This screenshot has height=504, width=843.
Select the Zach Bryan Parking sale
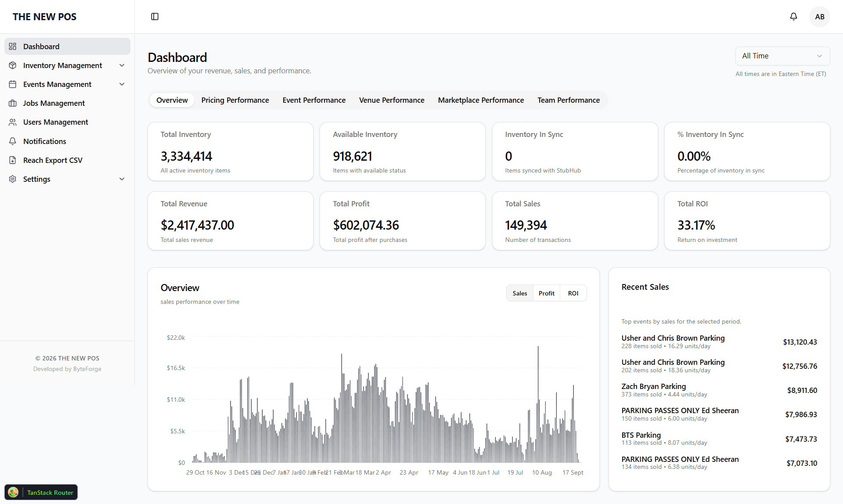click(719, 390)
